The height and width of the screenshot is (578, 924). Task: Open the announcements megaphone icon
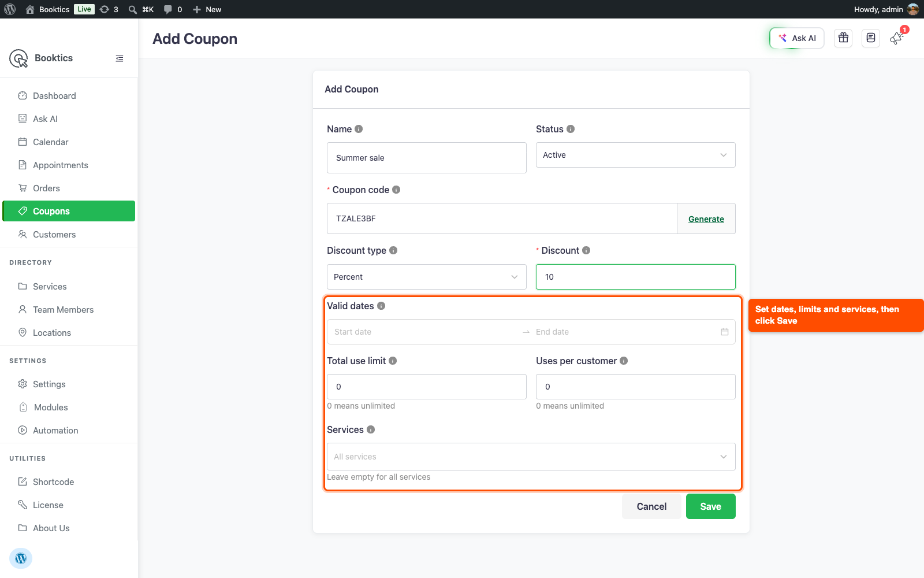(x=896, y=38)
